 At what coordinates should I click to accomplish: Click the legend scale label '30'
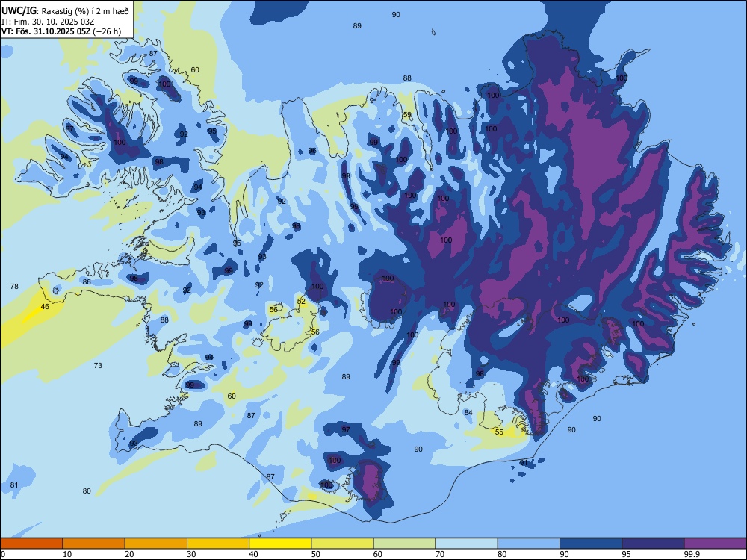191,554
